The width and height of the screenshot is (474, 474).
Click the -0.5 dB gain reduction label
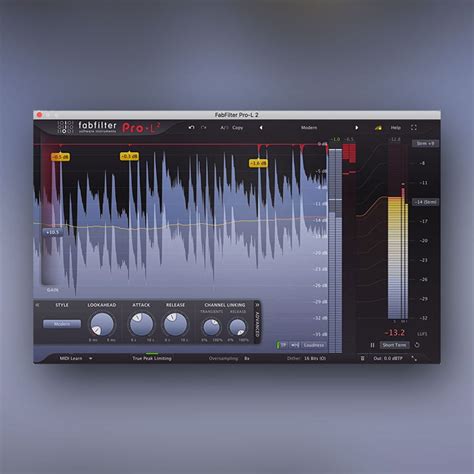tap(60, 157)
